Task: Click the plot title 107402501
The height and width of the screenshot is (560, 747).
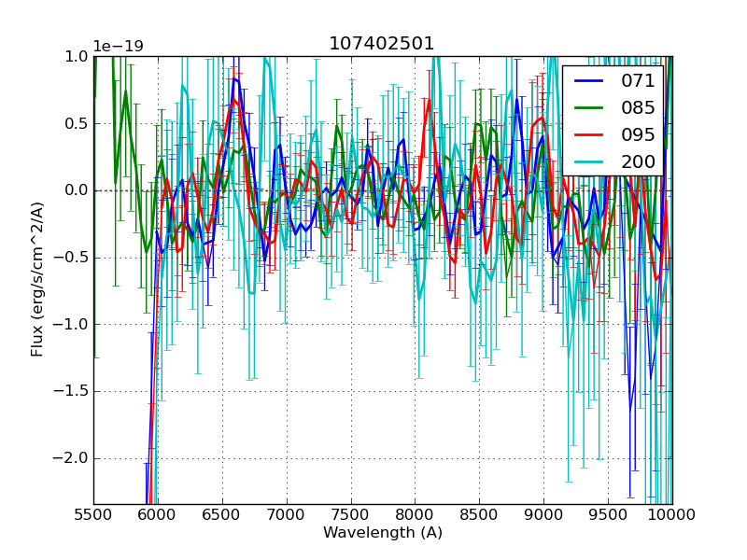Action: (382, 44)
